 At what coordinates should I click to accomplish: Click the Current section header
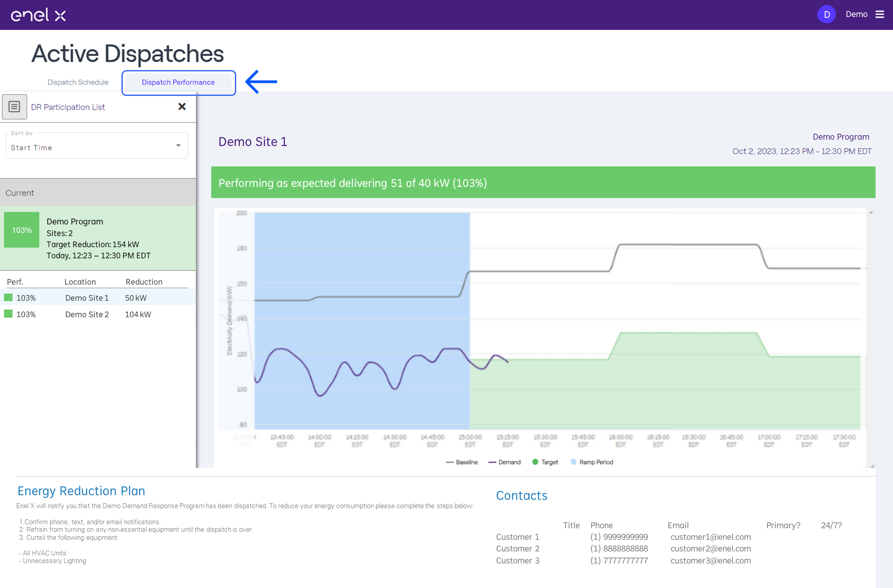[98, 193]
